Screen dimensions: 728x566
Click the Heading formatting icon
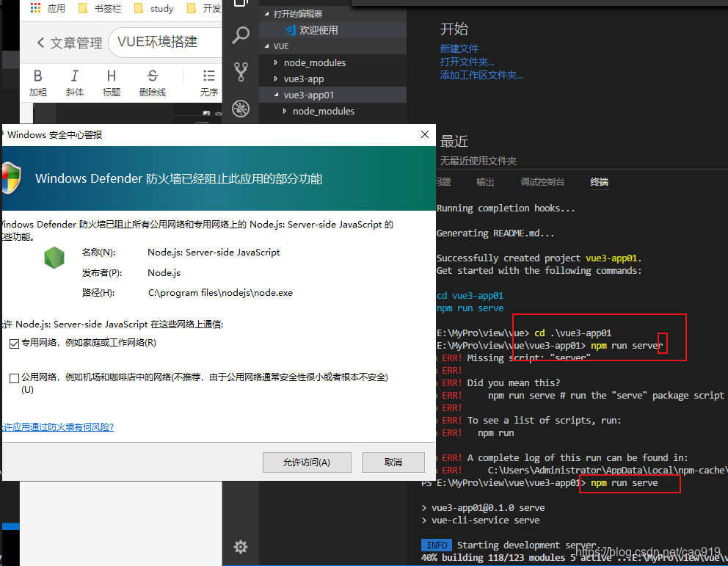click(x=112, y=75)
